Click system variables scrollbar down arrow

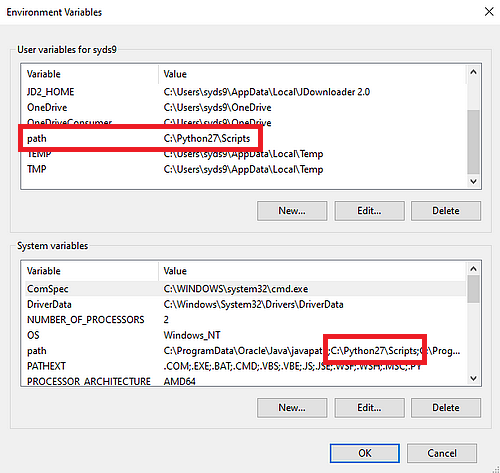click(473, 378)
